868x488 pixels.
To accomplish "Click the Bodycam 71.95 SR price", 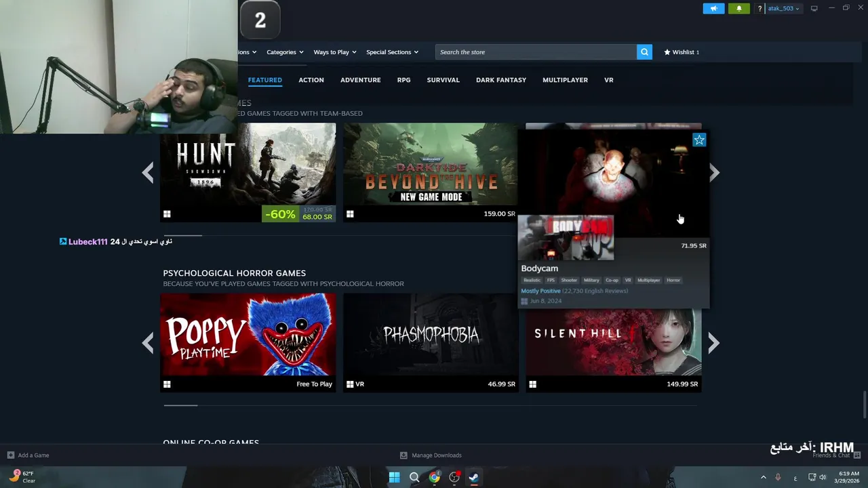I will pyautogui.click(x=693, y=245).
